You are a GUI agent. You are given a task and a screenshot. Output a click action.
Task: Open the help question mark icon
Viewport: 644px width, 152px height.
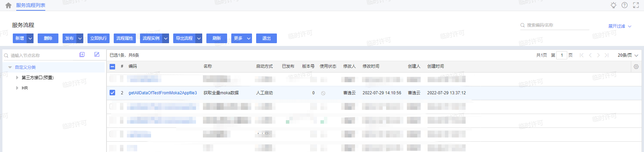click(625, 5)
